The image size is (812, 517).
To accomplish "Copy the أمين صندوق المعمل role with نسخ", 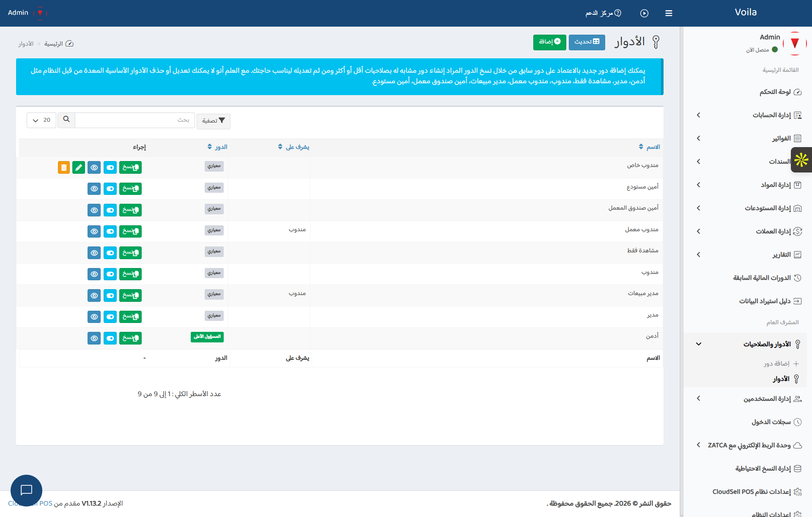I will point(130,210).
